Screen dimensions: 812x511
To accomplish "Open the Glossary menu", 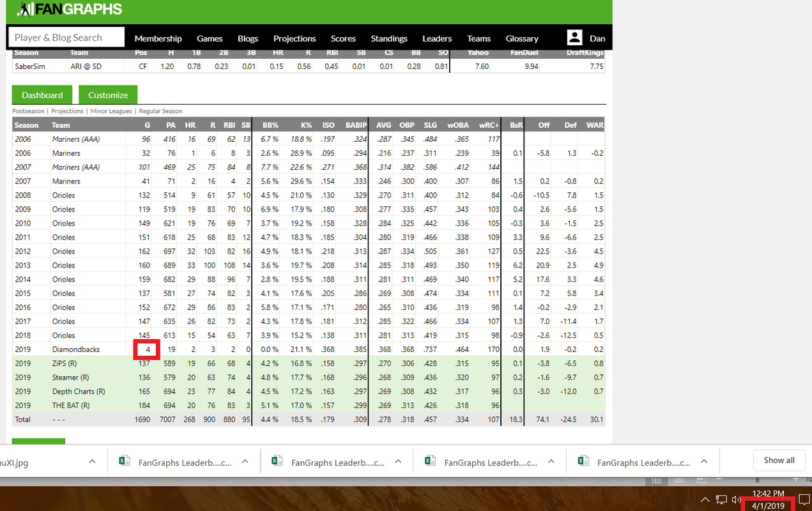I will [522, 38].
